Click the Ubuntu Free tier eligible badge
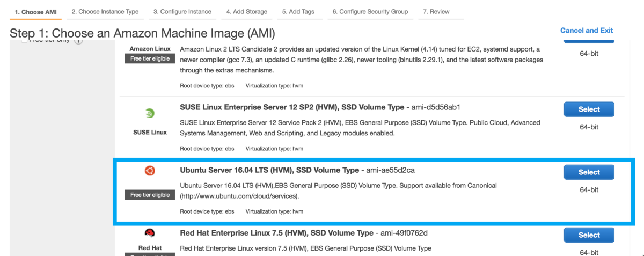Viewport: 644px width, 256px height. coord(150,195)
